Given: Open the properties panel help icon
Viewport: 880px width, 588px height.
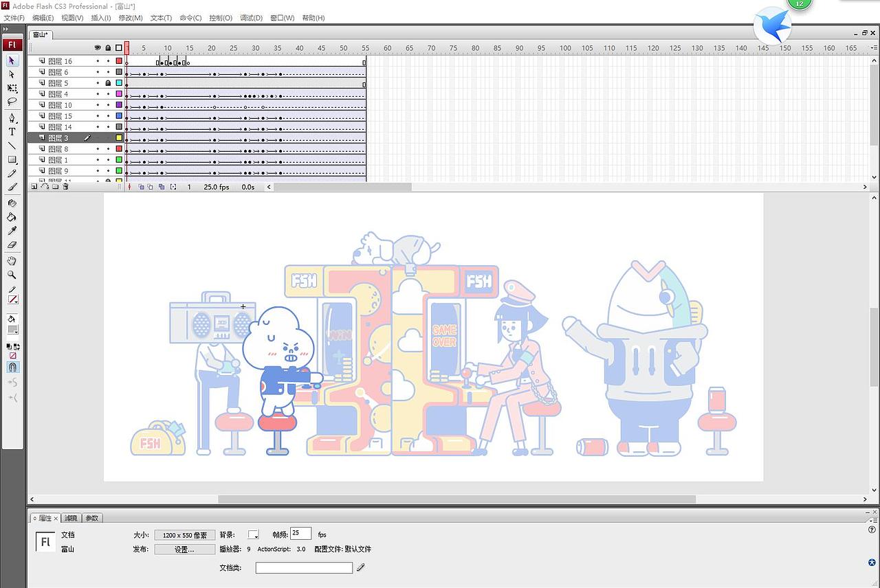Looking at the screenshot, I should (872, 530).
